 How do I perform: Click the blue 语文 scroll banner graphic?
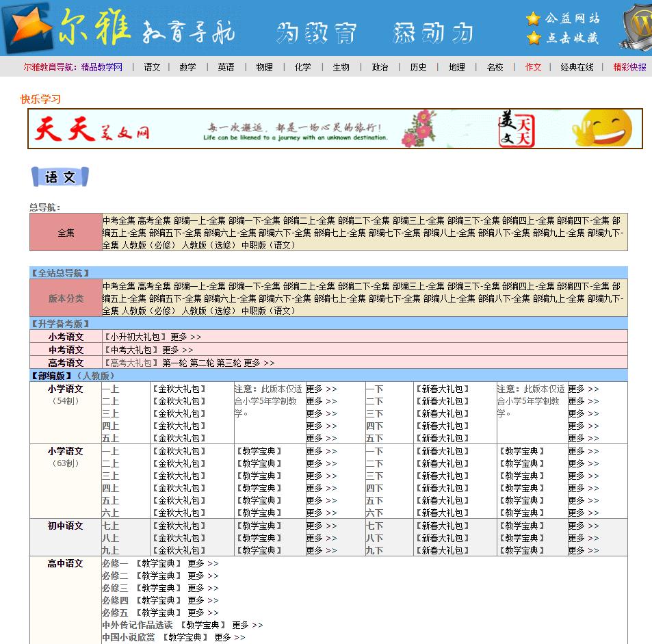(60, 177)
